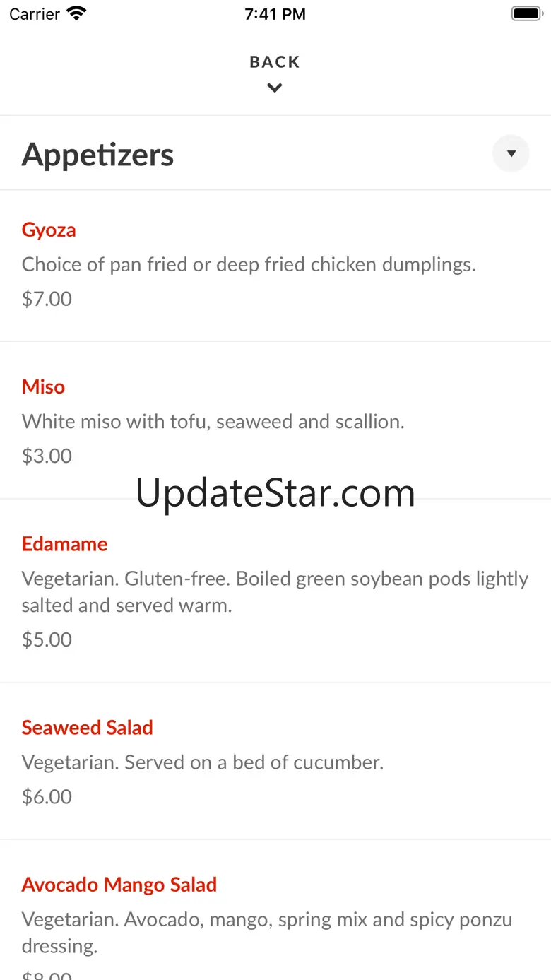551x980 pixels.
Task: Tap the white miso description line
Action: coord(213,422)
